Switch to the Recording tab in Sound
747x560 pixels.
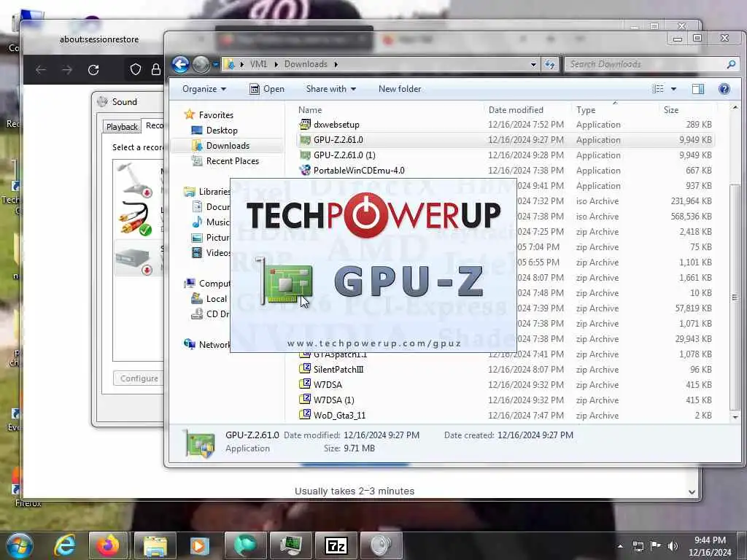click(x=153, y=125)
